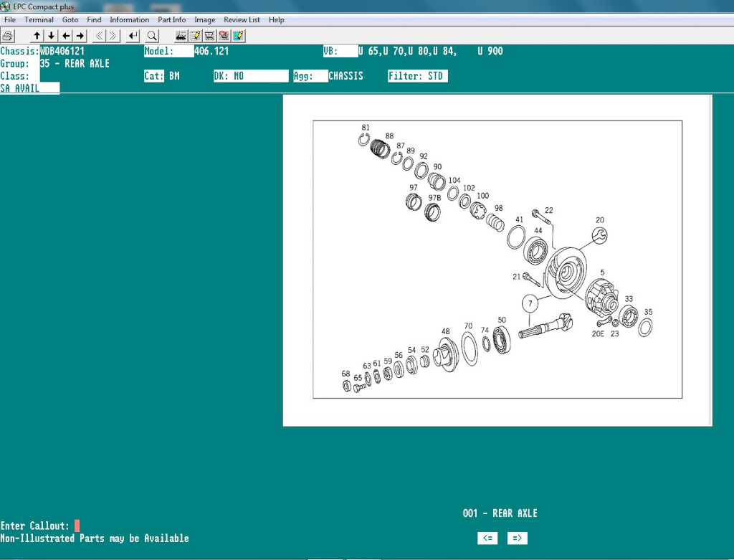The image size is (734, 560).
Task: Click the double left chevron toolbar button
Action: click(99, 36)
